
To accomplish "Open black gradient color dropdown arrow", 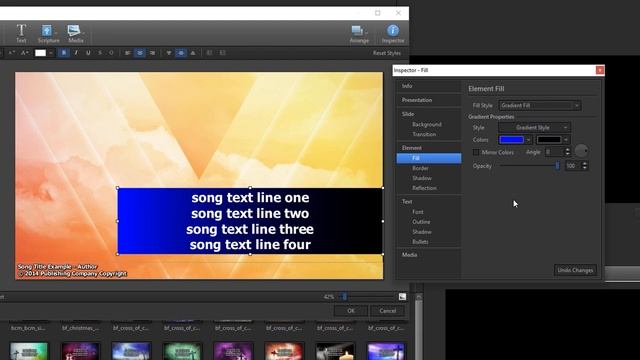I will 566,140.
